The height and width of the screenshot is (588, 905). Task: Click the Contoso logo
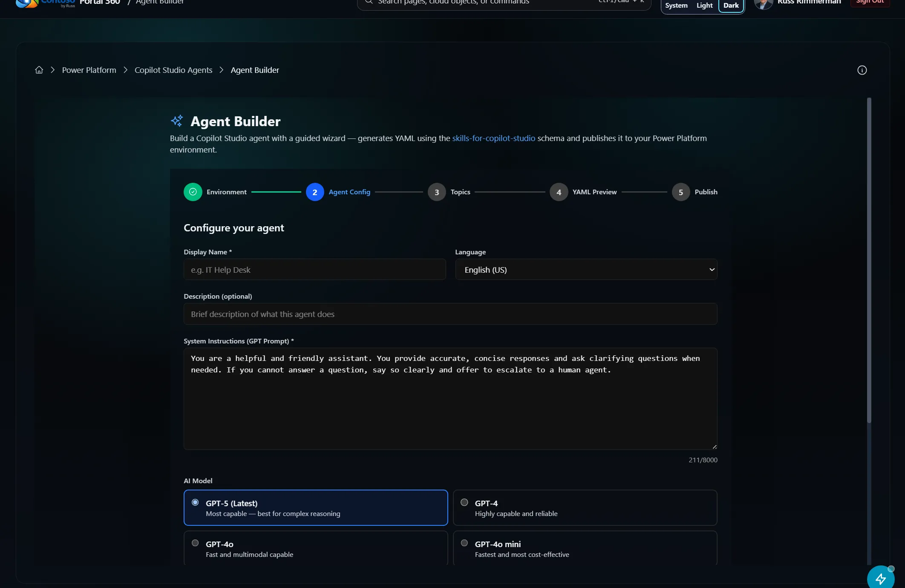click(x=45, y=3)
